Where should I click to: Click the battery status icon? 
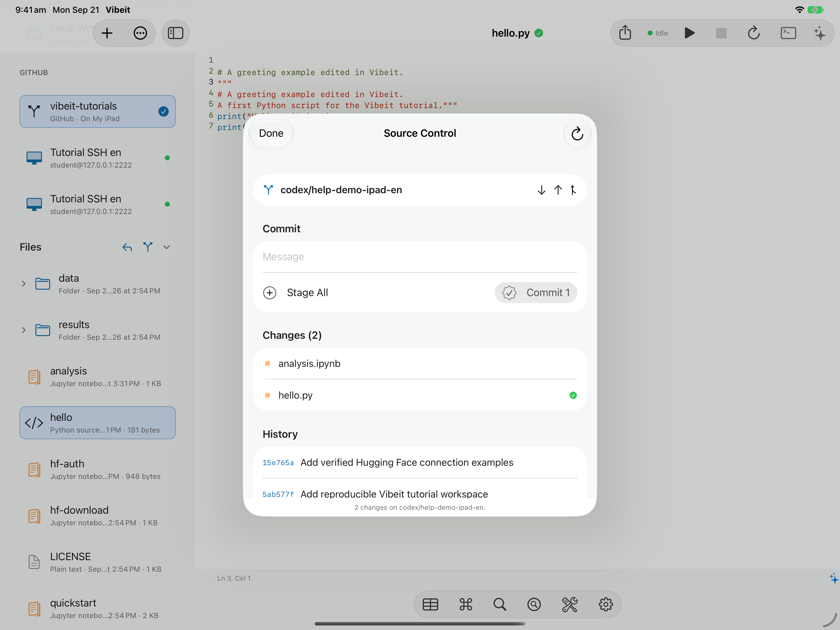(815, 9)
